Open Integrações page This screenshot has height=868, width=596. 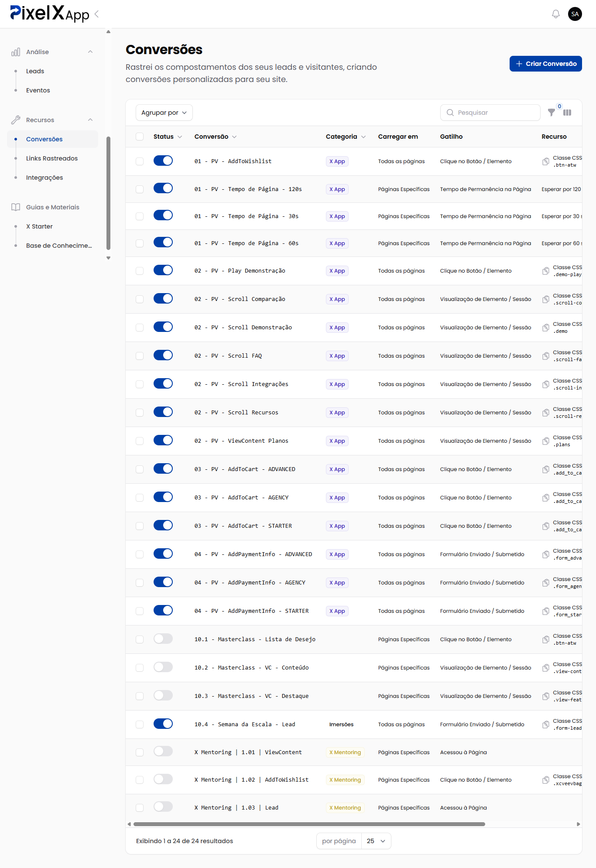(x=45, y=178)
